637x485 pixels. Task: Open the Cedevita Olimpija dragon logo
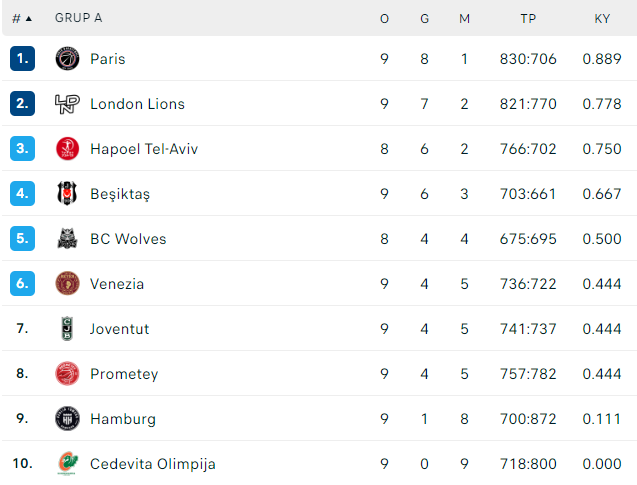[x=68, y=463]
